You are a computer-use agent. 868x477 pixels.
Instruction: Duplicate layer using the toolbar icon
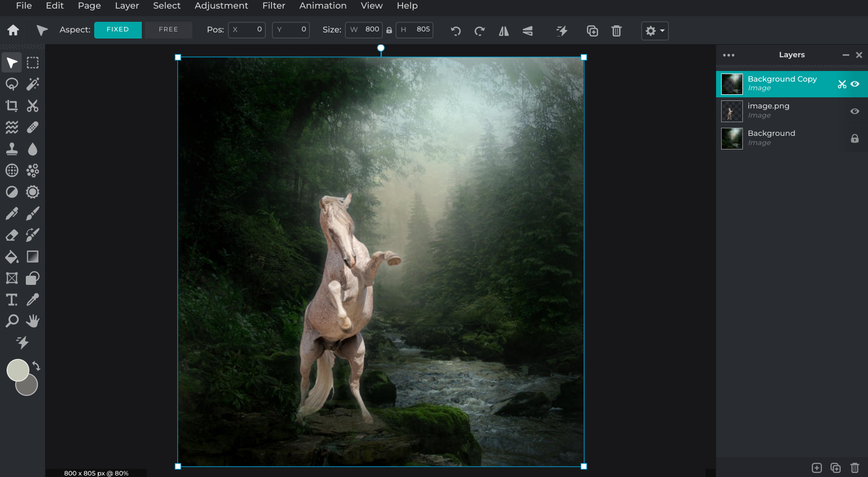click(x=593, y=31)
